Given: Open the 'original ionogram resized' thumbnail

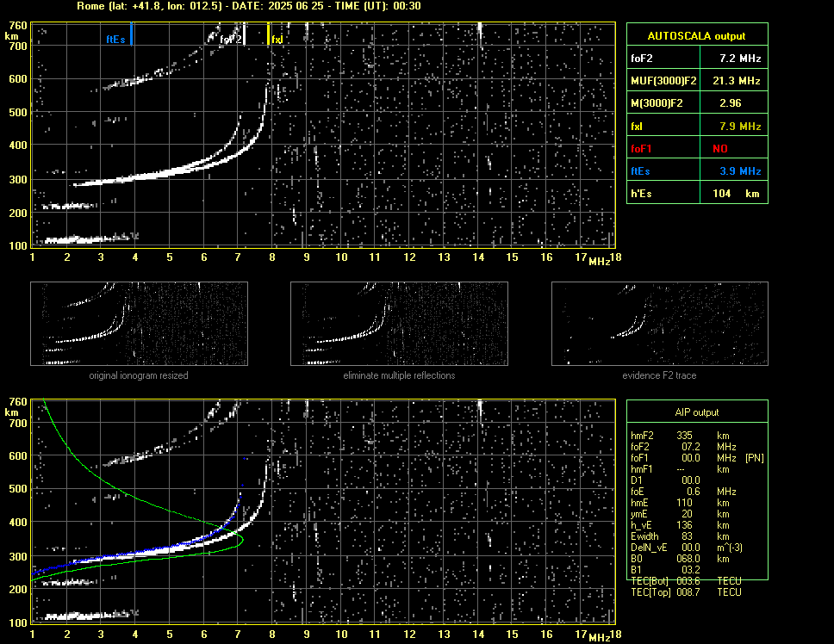Looking at the screenshot, I should pyautogui.click(x=139, y=324).
